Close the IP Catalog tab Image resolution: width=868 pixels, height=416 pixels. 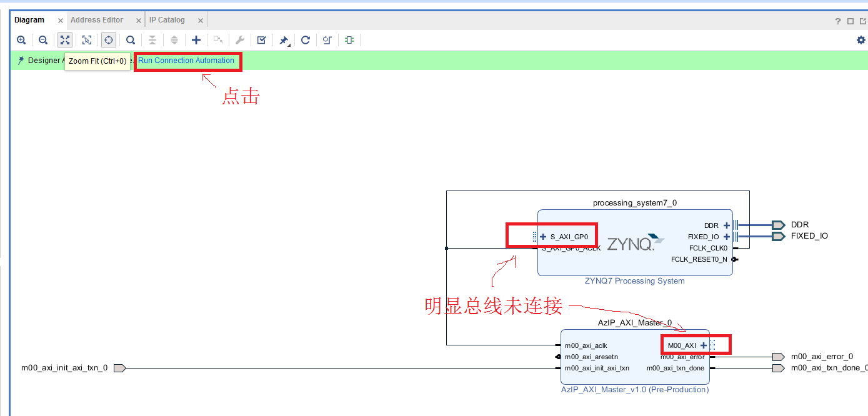199,21
